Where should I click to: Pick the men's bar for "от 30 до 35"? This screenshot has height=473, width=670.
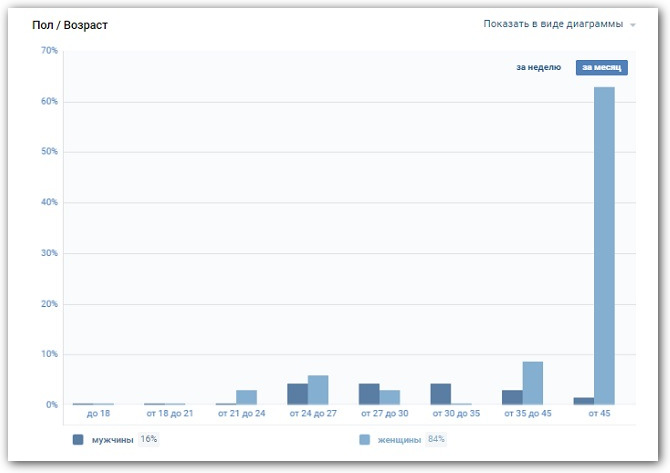coord(440,394)
